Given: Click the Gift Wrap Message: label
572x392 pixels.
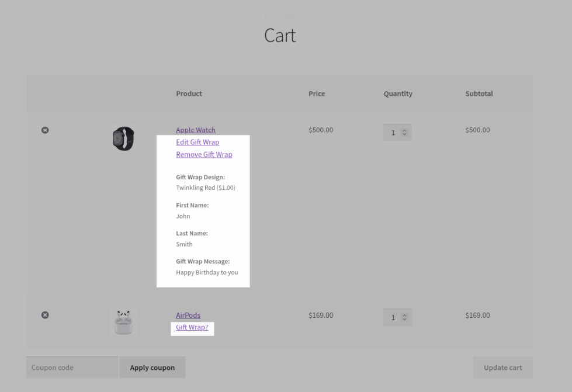Looking at the screenshot, I should 203,262.
